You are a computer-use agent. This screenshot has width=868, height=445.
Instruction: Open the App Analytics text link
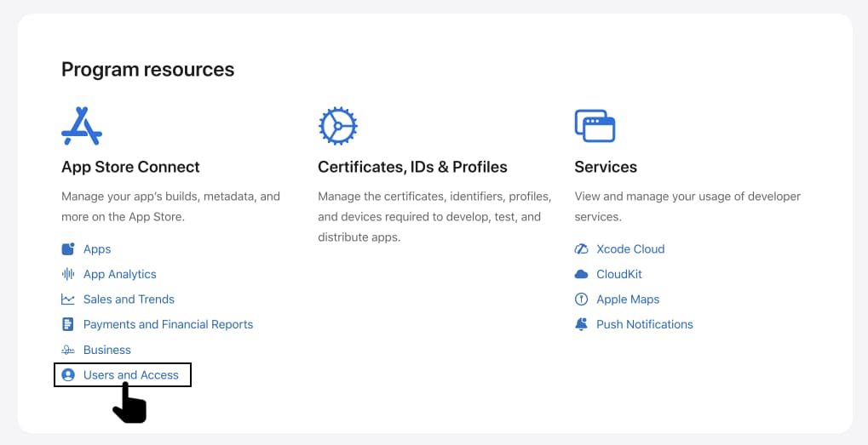(120, 274)
